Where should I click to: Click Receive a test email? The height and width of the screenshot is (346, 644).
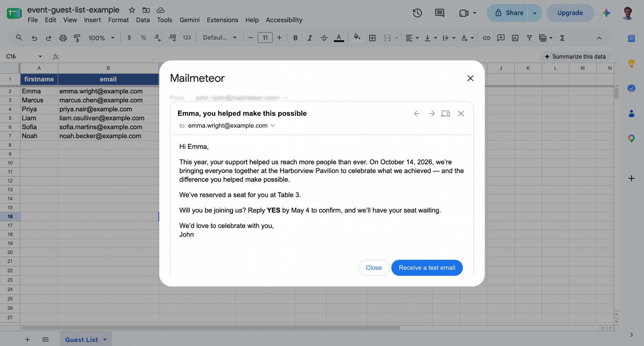(x=427, y=268)
